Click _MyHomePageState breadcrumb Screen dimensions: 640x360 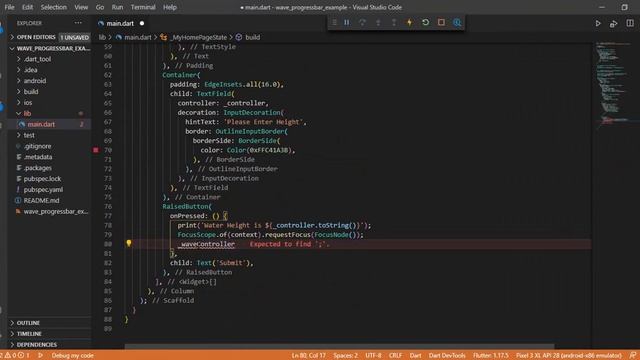[198, 37]
